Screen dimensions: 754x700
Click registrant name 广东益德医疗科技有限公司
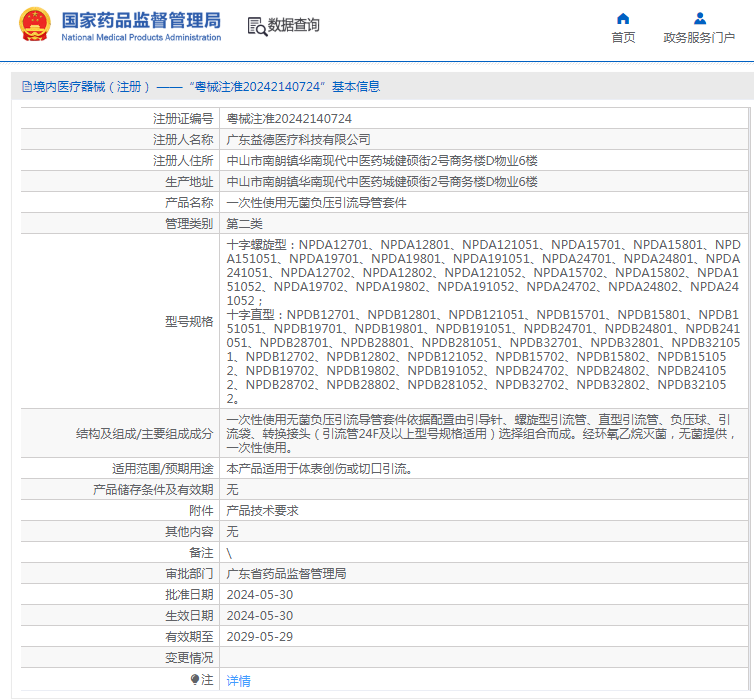(x=298, y=139)
